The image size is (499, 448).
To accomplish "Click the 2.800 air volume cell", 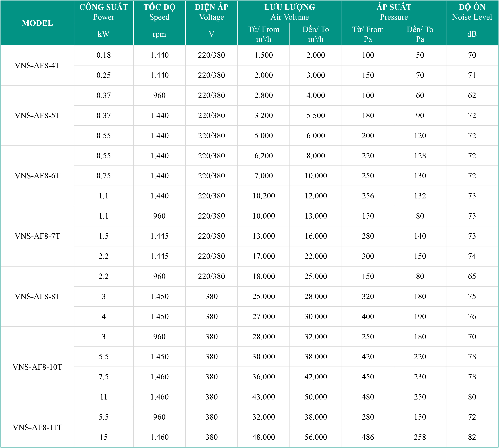I will click(264, 95).
